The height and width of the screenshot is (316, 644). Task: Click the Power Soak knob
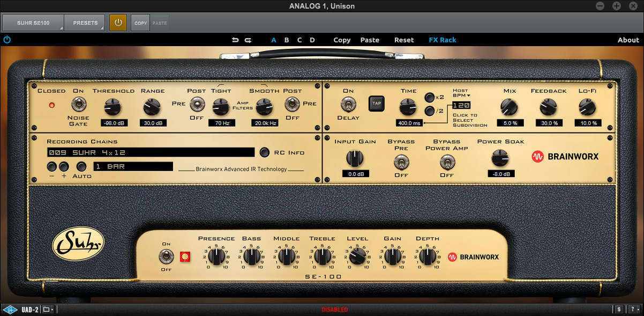point(500,158)
